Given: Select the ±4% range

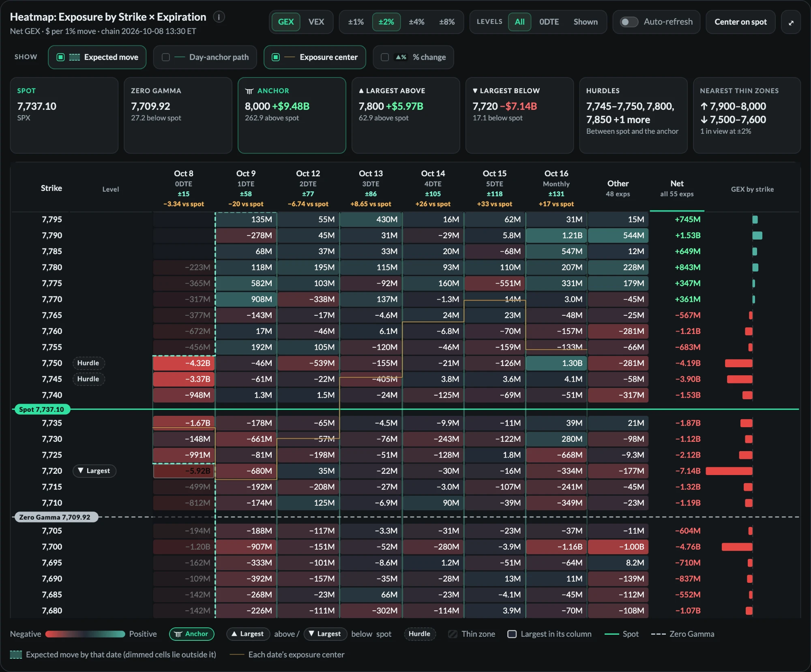Looking at the screenshot, I should click(416, 22).
